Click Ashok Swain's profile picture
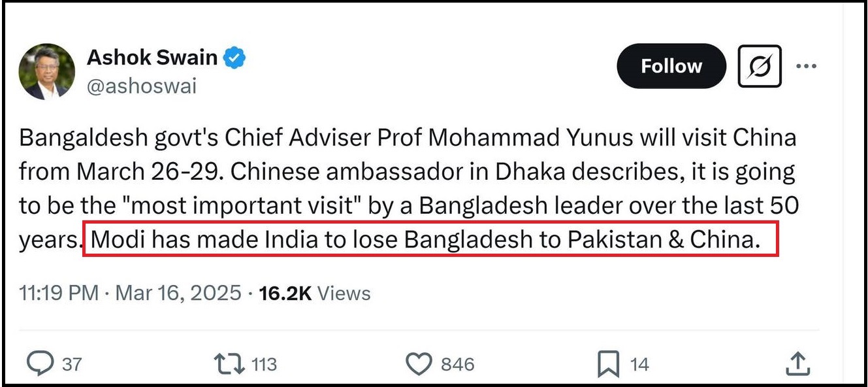The image size is (868, 387). pyautogui.click(x=46, y=72)
